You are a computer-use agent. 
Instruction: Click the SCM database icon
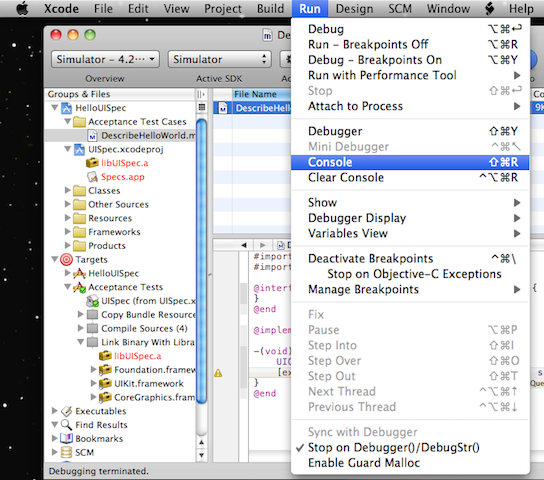66,452
